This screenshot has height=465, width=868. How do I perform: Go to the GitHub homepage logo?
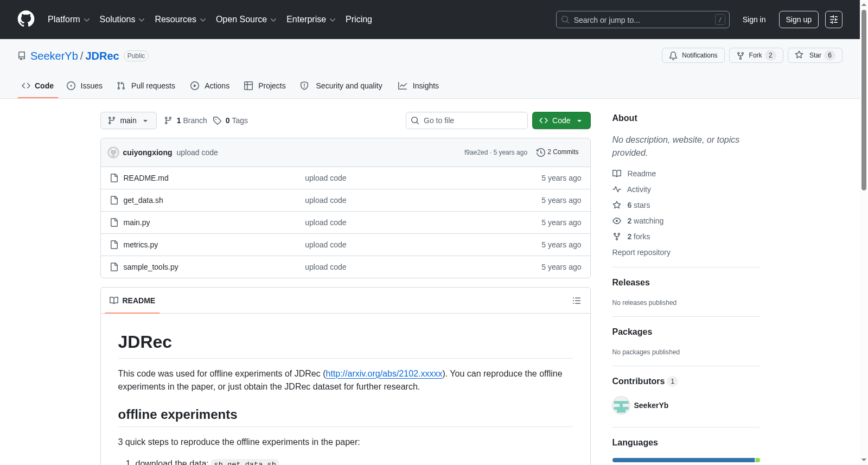[x=26, y=20]
